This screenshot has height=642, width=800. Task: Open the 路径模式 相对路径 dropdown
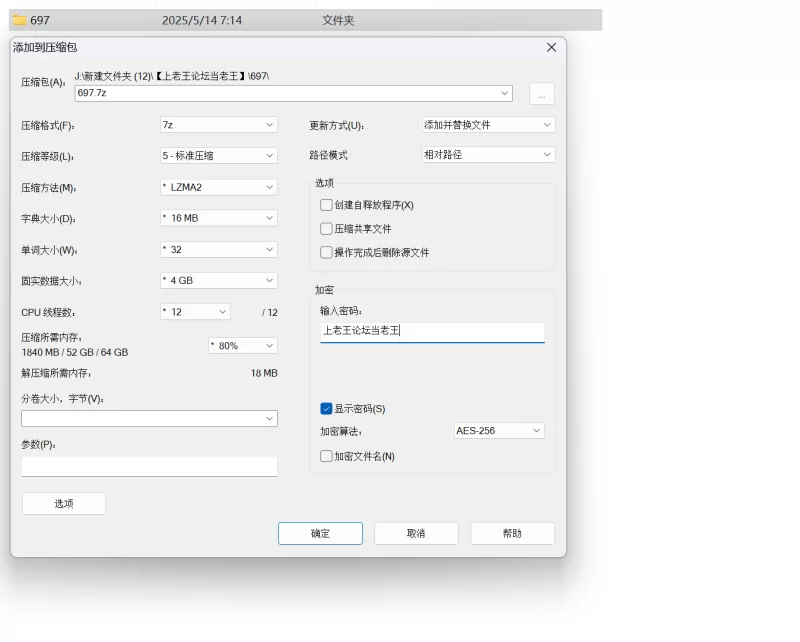click(x=488, y=155)
